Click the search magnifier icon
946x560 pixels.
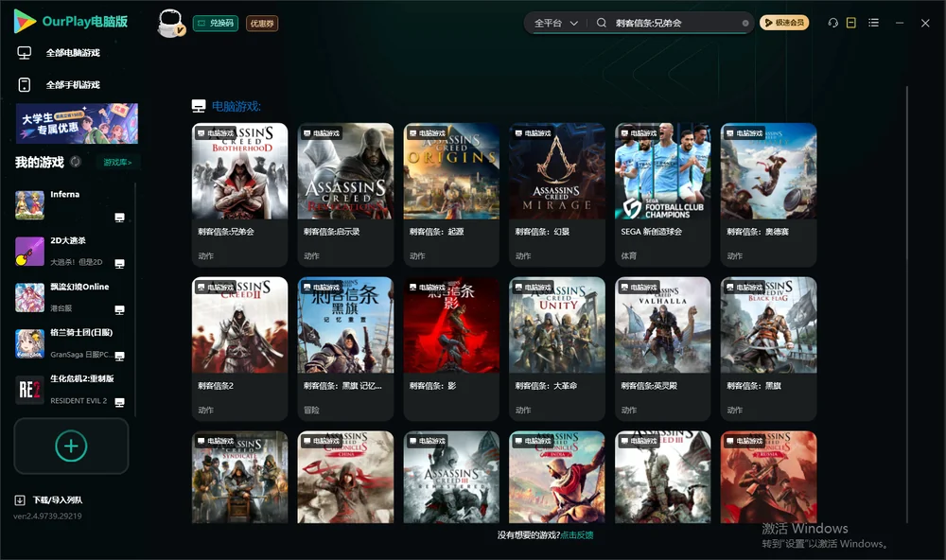[602, 23]
